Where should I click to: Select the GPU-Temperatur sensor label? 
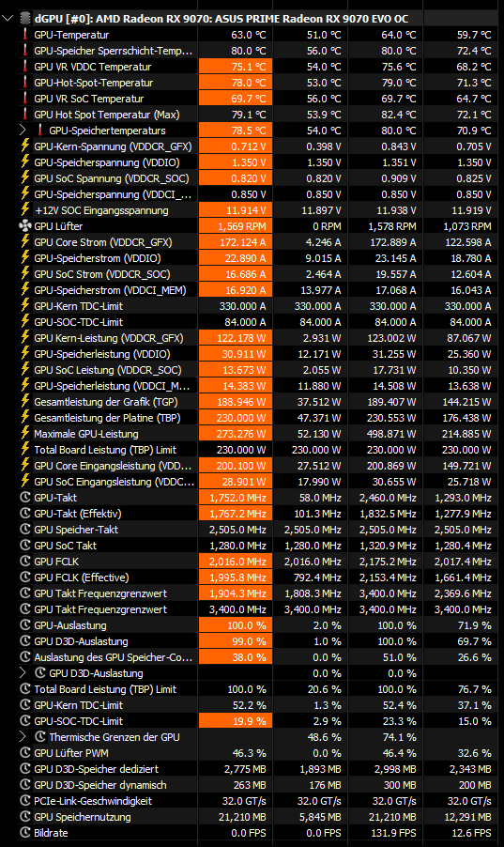click(71, 35)
